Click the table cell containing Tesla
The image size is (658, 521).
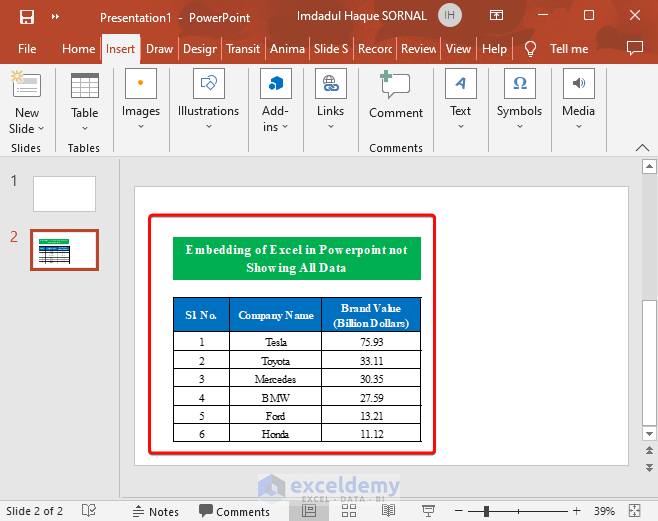[276, 342]
